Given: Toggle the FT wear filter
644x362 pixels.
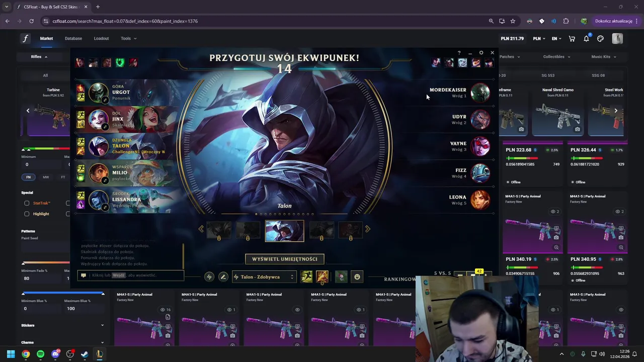Looking at the screenshot, I should [x=63, y=177].
